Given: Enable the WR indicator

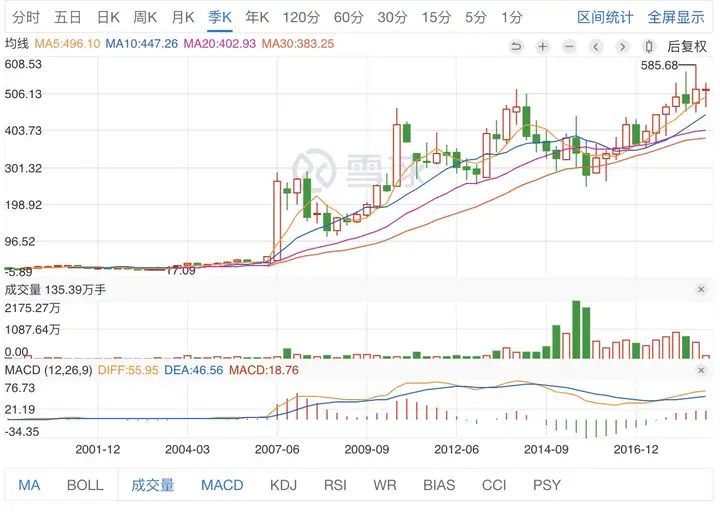Looking at the screenshot, I should (x=385, y=485).
